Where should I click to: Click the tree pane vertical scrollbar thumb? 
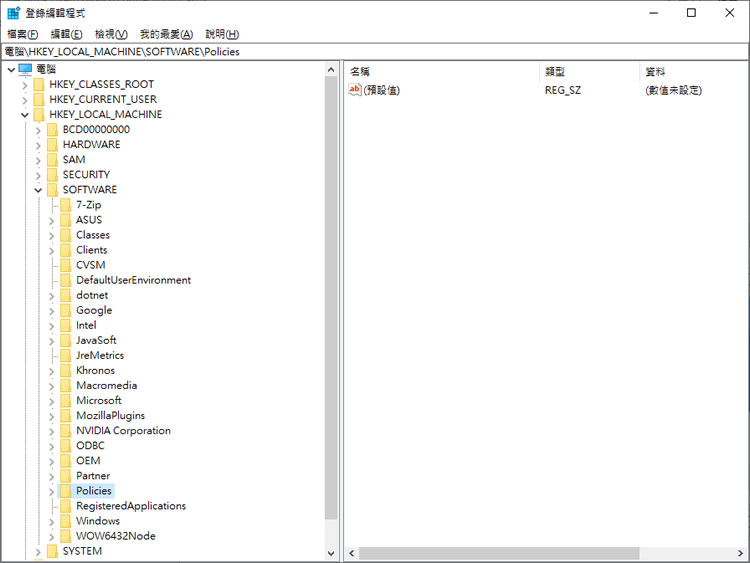tap(331, 298)
